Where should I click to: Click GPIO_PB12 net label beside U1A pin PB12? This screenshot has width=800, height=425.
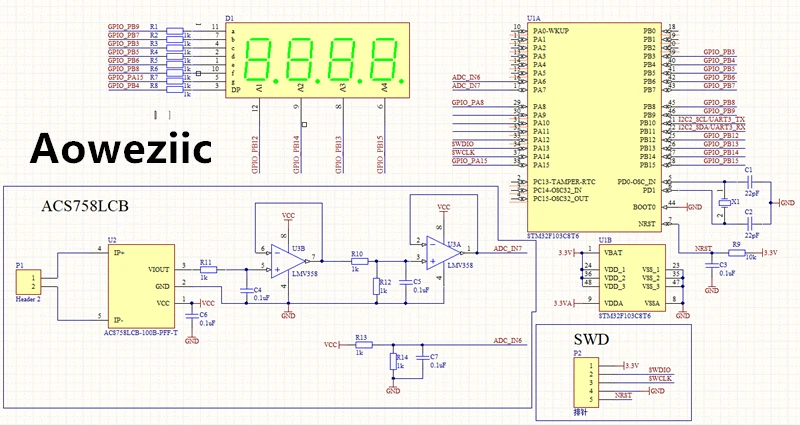point(721,136)
